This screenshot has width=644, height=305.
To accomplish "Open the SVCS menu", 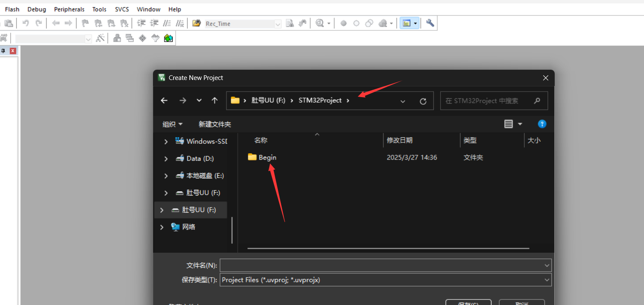I will (122, 9).
